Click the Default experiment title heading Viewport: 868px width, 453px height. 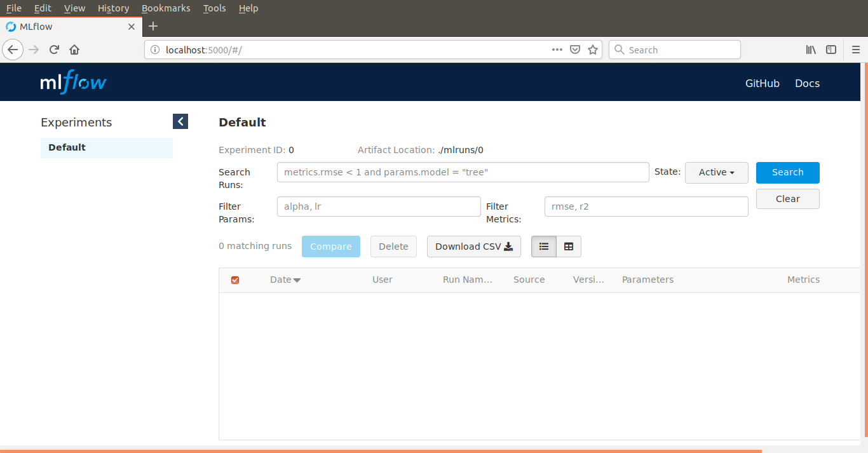pyautogui.click(x=242, y=122)
